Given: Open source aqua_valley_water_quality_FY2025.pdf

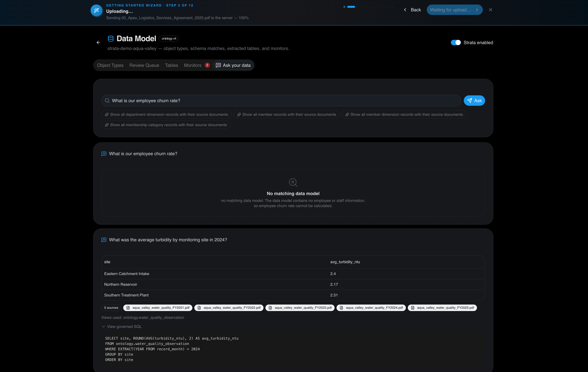Looking at the screenshot, I should pos(442,308).
